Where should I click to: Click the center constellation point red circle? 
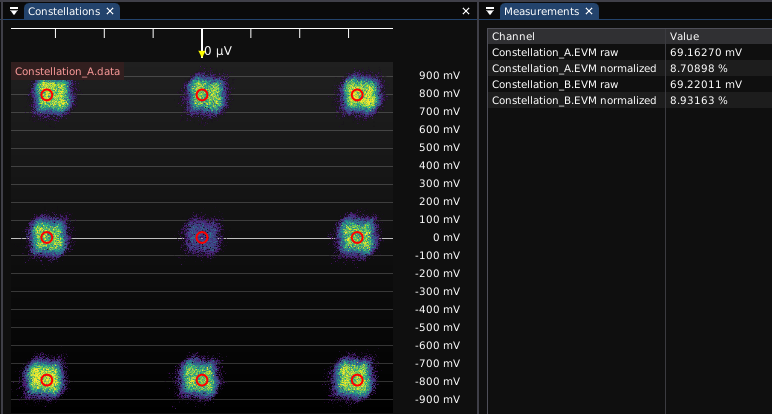202,238
